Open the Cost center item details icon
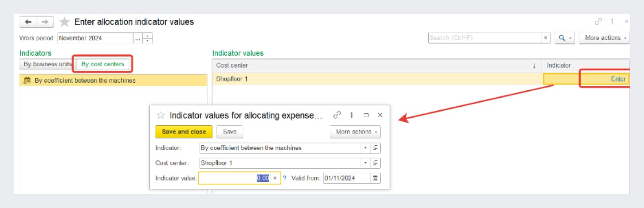Viewport: 644px width, 208px height. click(376, 163)
